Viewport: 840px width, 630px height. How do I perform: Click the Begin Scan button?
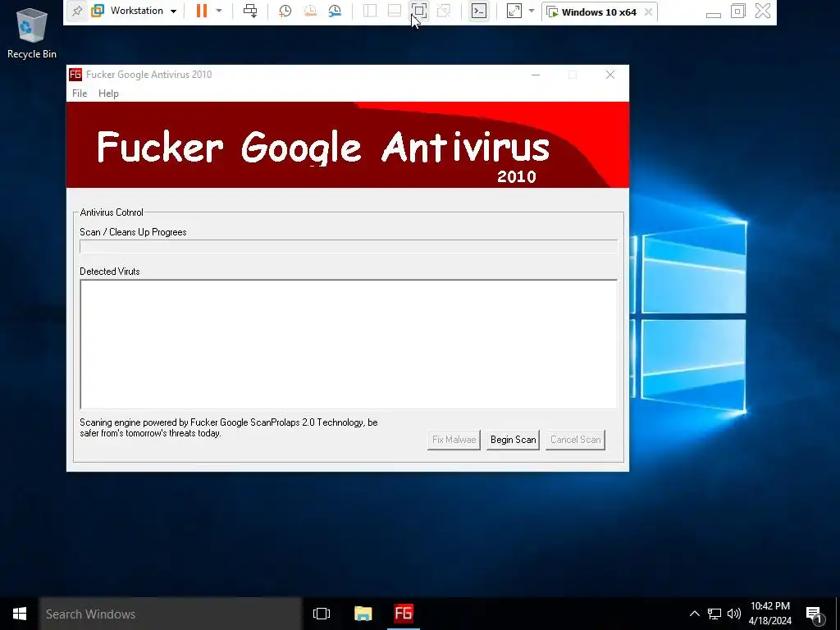click(x=513, y=440)
